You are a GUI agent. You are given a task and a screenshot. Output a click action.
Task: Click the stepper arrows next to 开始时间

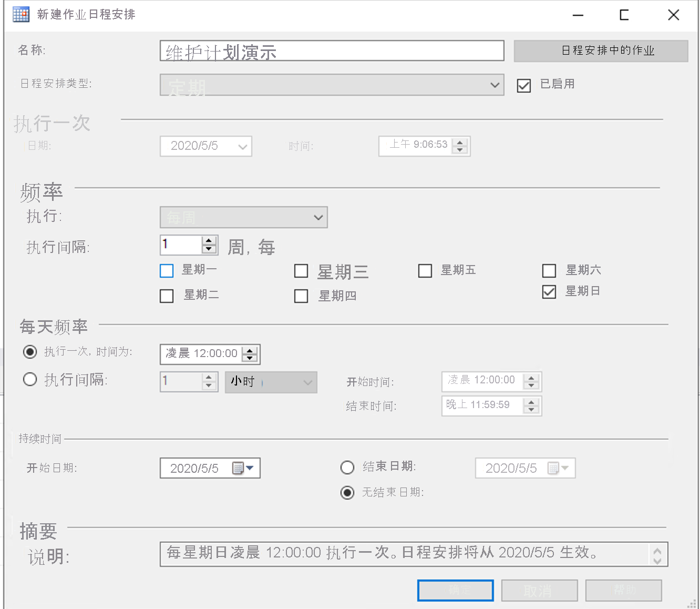coord(532,381)
